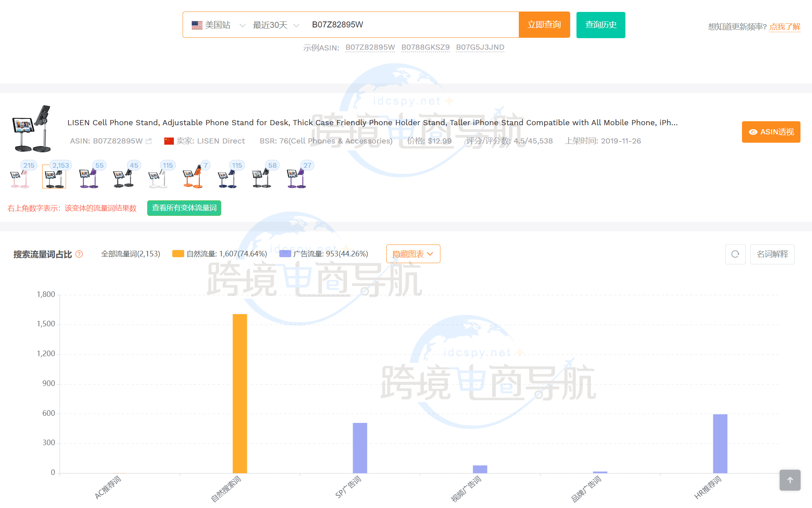
Task: Select the pink stand variant thumbnail
Action: click(x=19, y=178)
